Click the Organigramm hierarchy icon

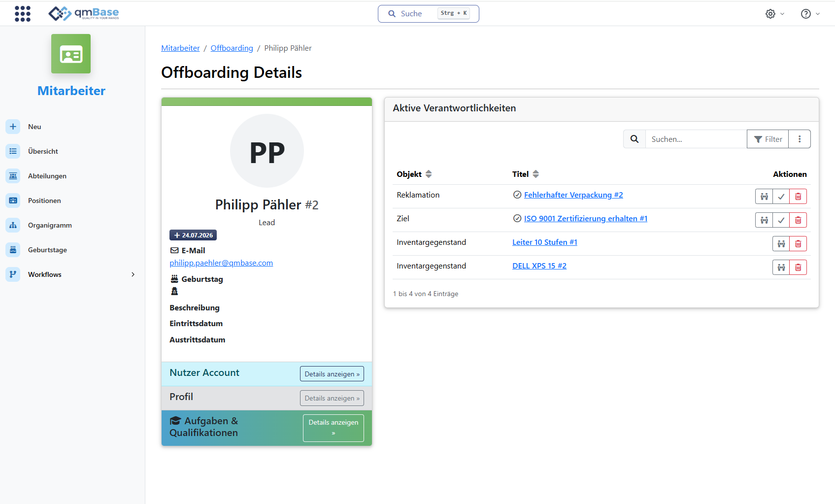click(x=13, y=225)
